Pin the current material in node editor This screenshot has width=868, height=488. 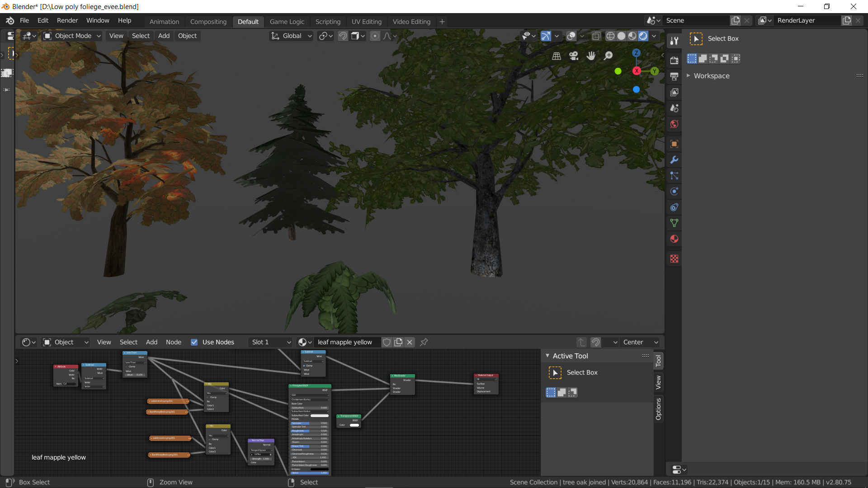[424, 342]
